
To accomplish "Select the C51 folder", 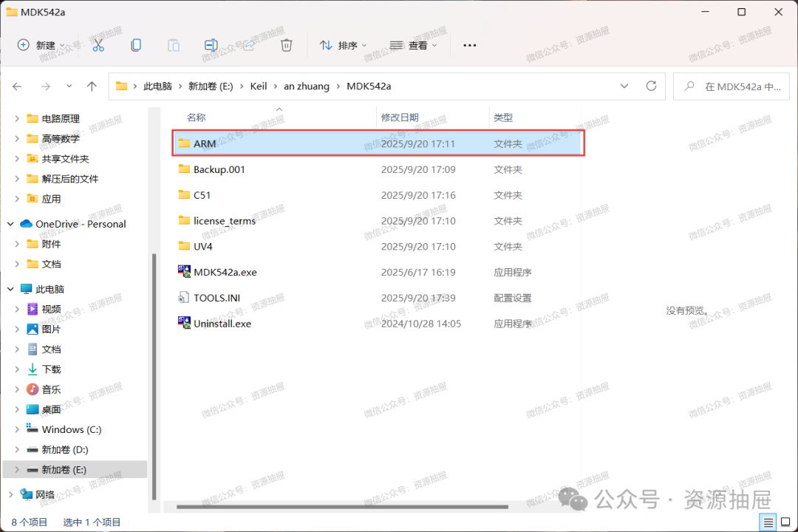I will click(378, 195).
